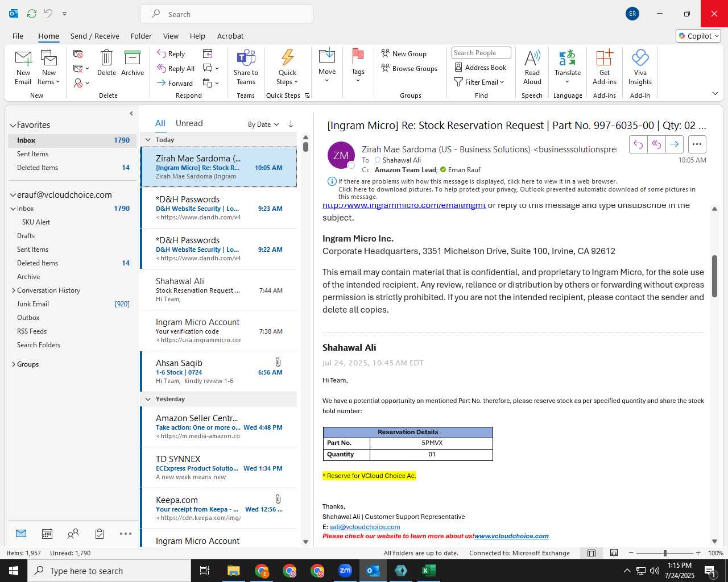
Task: Click the Undo icon in the title bar
Action: (48, 13)
